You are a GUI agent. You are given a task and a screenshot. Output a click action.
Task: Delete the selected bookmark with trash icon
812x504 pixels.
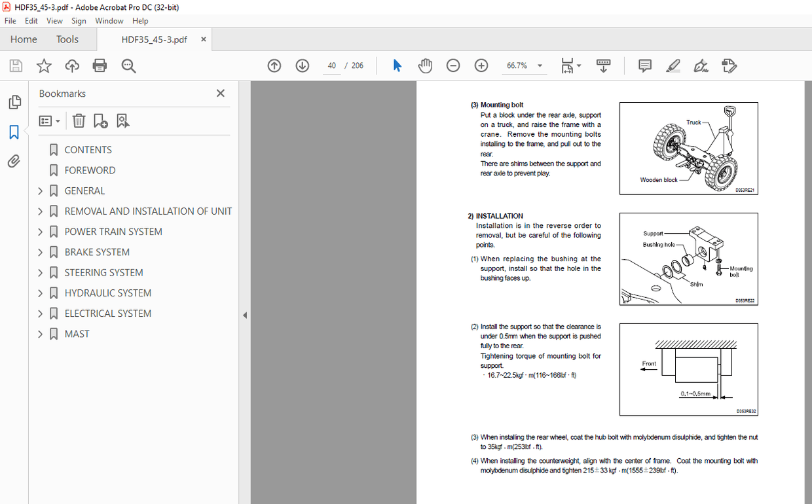(79, 120)
